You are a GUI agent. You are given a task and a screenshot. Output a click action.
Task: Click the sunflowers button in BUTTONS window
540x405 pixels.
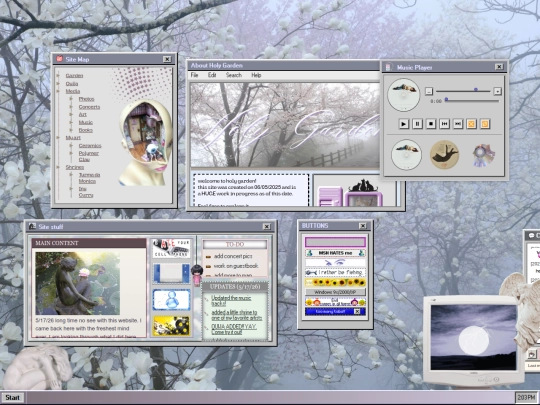coord(335,282)
